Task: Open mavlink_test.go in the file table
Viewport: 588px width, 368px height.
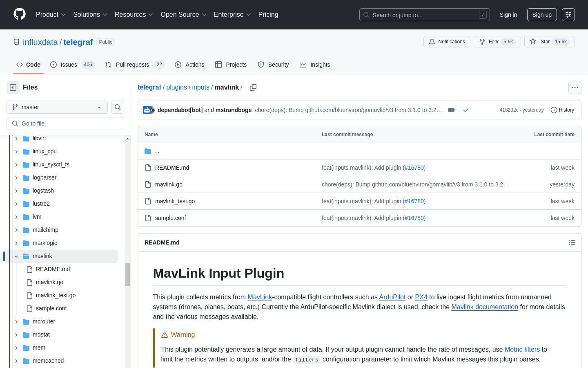Action: click(x=175, y=201)
